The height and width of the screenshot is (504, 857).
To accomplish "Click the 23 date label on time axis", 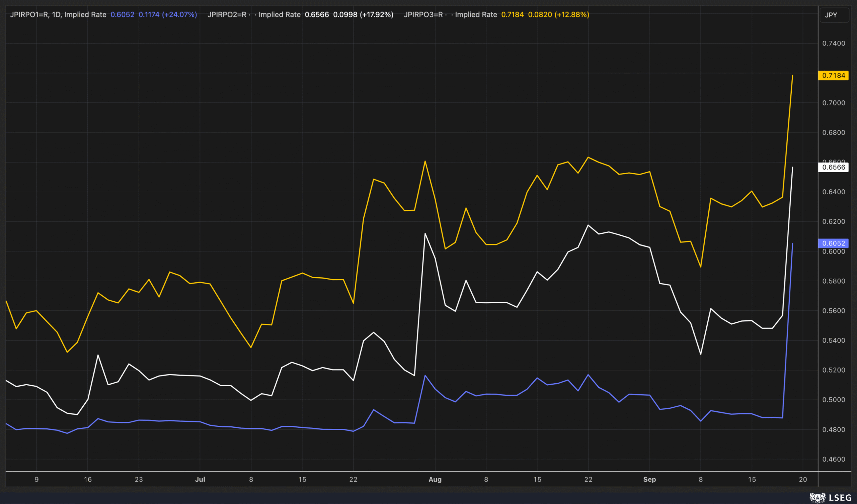I will tap(139, 480).
